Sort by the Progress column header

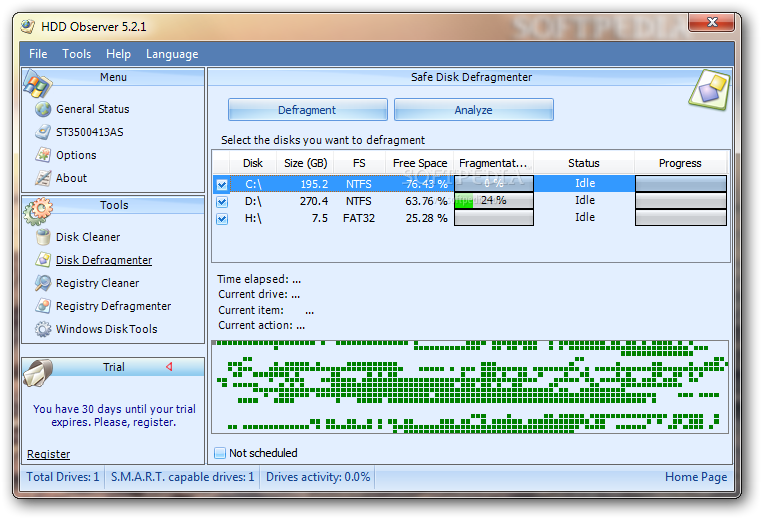pyautogui.click(x=680, y=163)
